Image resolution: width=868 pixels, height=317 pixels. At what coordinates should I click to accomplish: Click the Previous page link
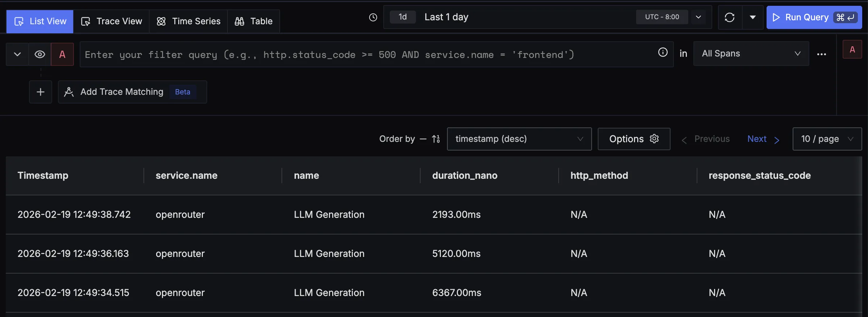point(706,139)
